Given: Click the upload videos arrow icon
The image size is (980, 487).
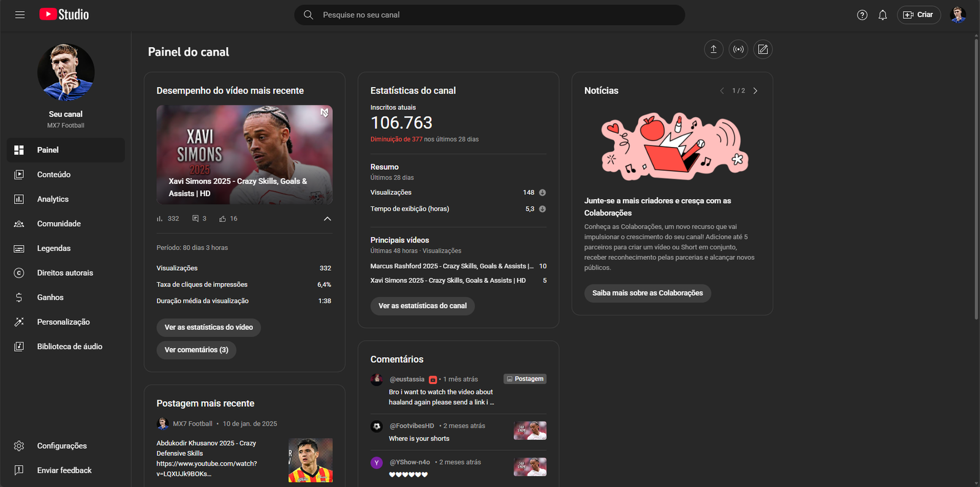Looking at the screenshot, I should [x=714, y=49].
